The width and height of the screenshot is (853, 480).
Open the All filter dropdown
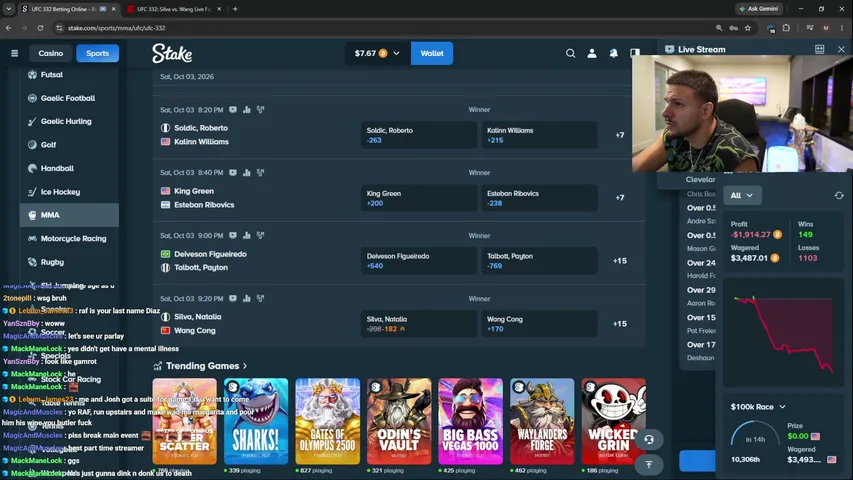(742, 195)
